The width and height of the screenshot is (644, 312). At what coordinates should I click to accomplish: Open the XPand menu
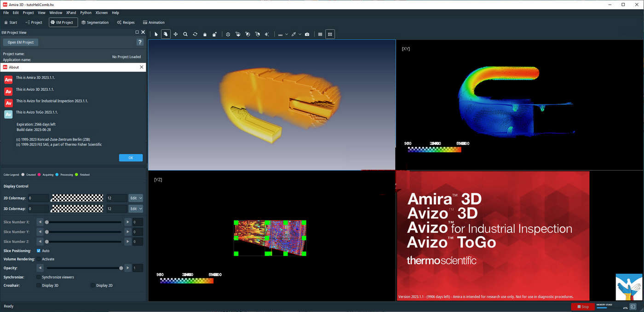(x=71, y=13)
